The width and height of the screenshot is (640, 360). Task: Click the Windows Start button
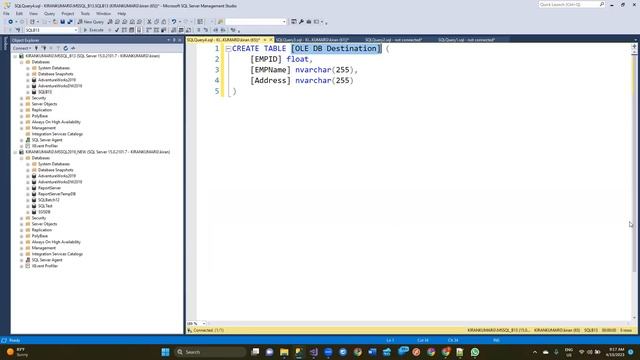point(165,352)
